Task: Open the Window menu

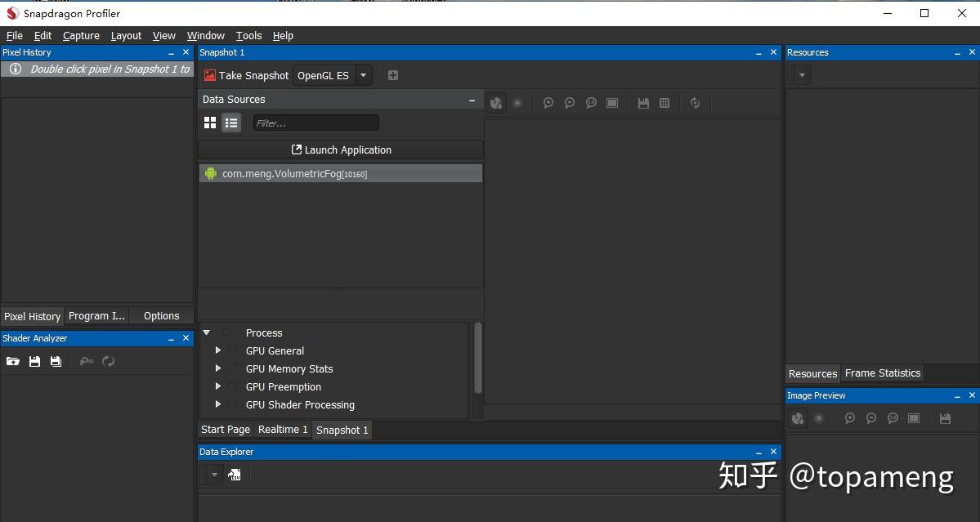Action: [x=206, y=36]
